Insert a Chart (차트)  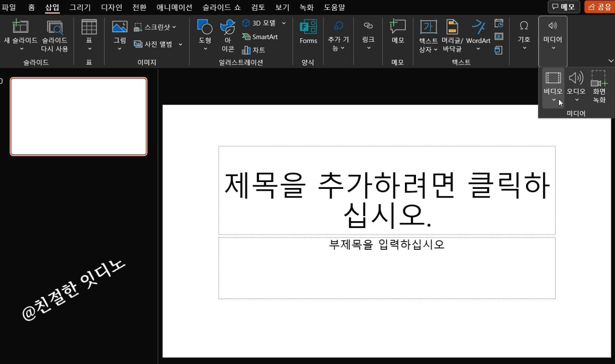[x=253, y=50]
